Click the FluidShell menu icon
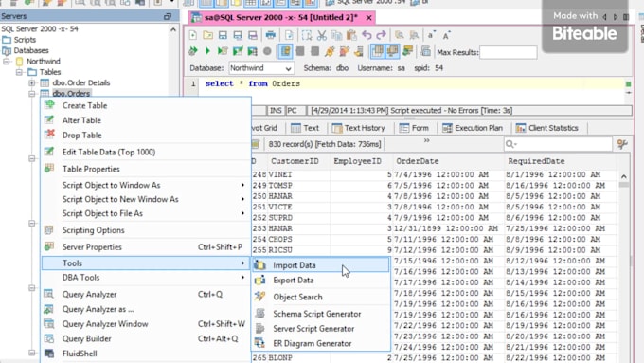 [x=49, y=354]
